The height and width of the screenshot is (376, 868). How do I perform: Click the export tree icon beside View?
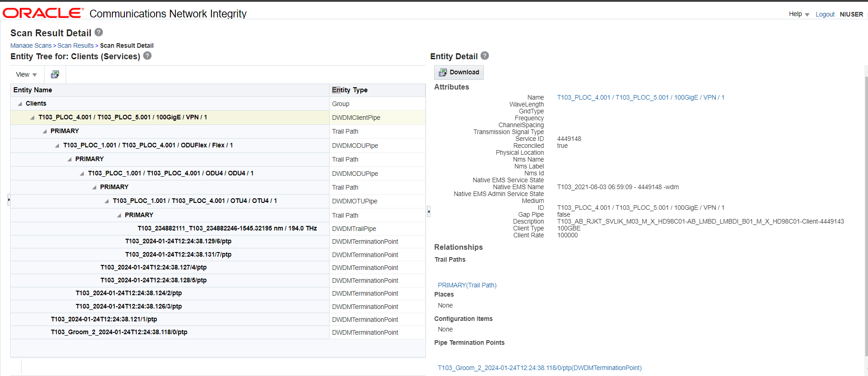55,74
